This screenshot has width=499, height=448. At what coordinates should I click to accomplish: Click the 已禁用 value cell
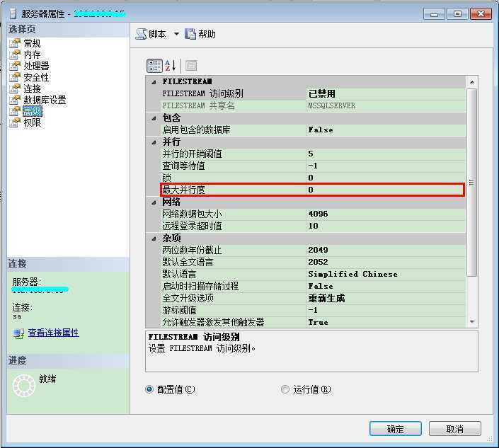385,94
